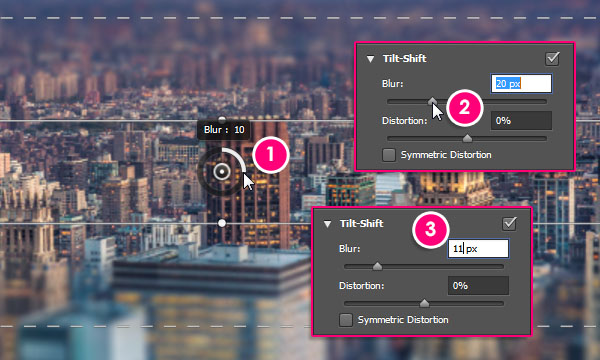This screenshot has width=600, height=360.
Task: Click pink step marker number 2
Action: [464, 108]
